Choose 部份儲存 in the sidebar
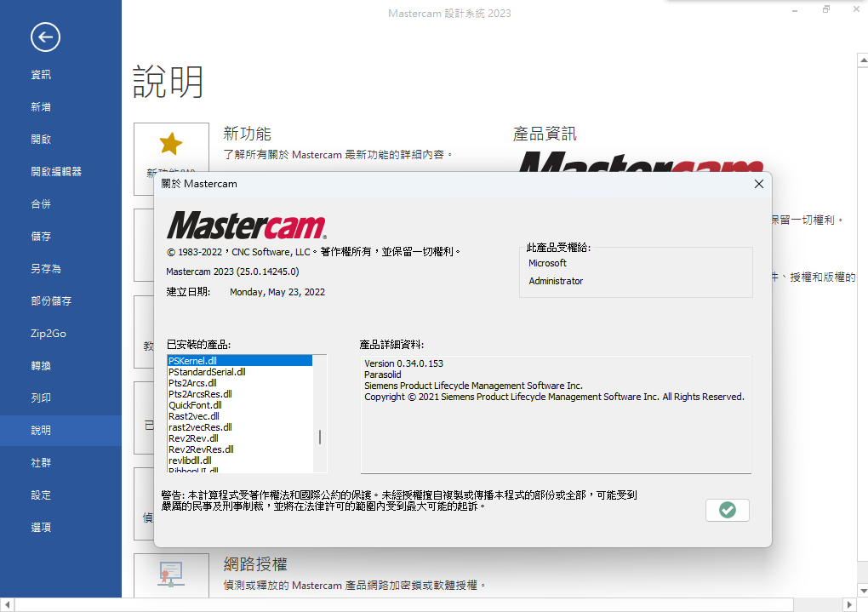The height and width of the screenshot is (612, 868). point(51,300)
